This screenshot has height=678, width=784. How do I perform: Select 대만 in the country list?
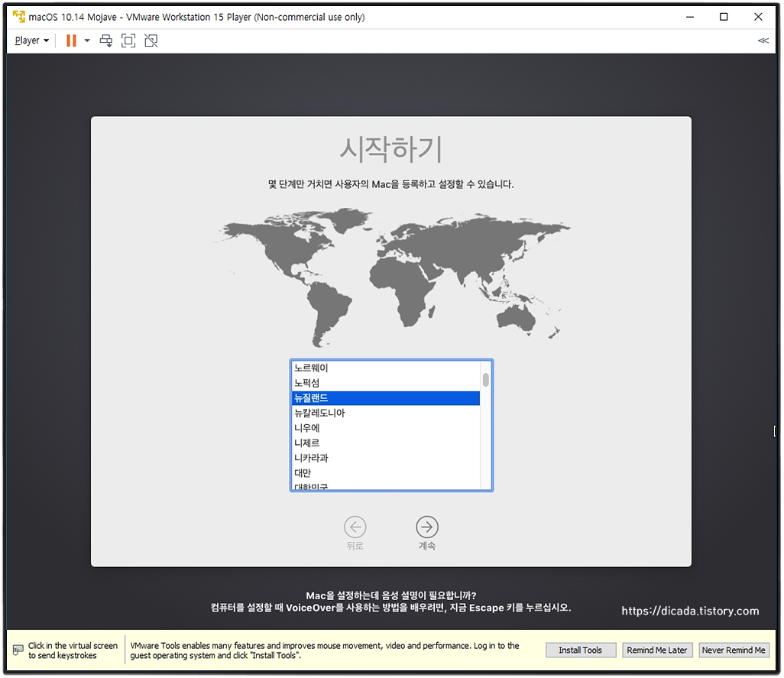click(385, 473)
